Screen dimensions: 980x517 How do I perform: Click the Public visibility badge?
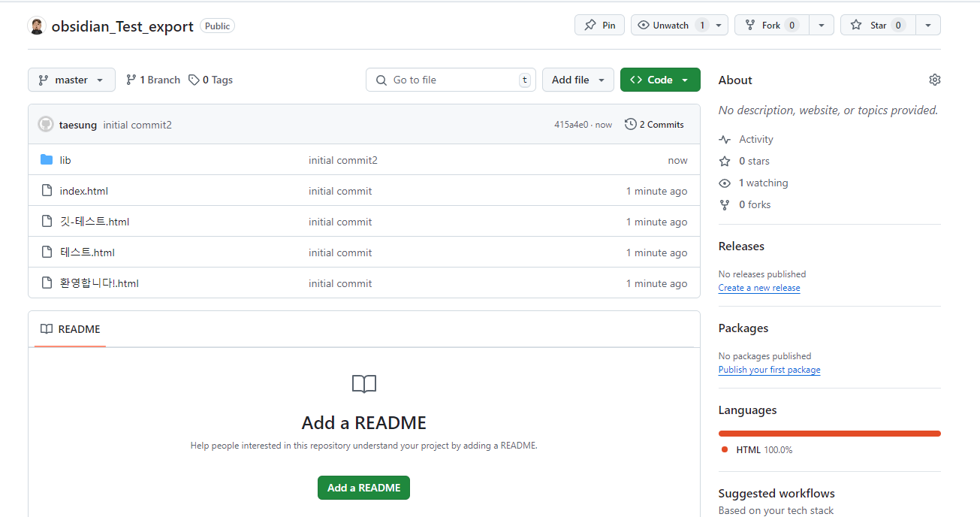click(217, 26)
